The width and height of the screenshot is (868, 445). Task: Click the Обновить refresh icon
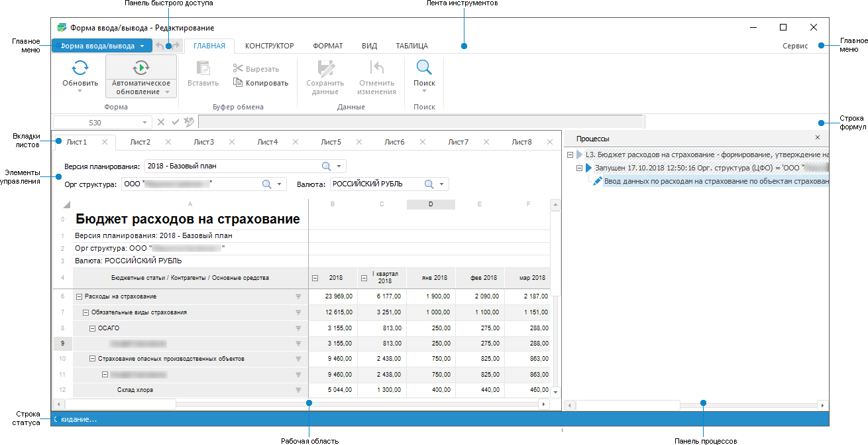[80, 68]
